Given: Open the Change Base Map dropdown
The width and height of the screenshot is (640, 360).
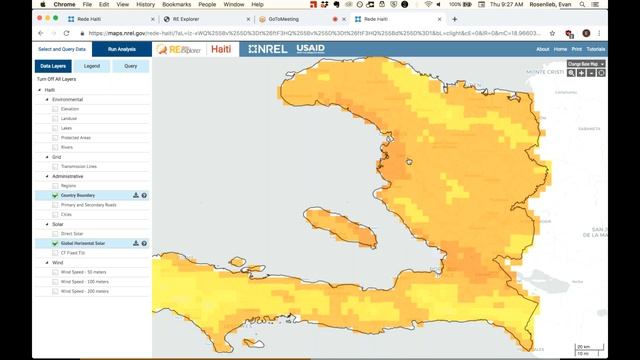Looking at the screenshot, I should pyautogui.click(x=586, y=64).
